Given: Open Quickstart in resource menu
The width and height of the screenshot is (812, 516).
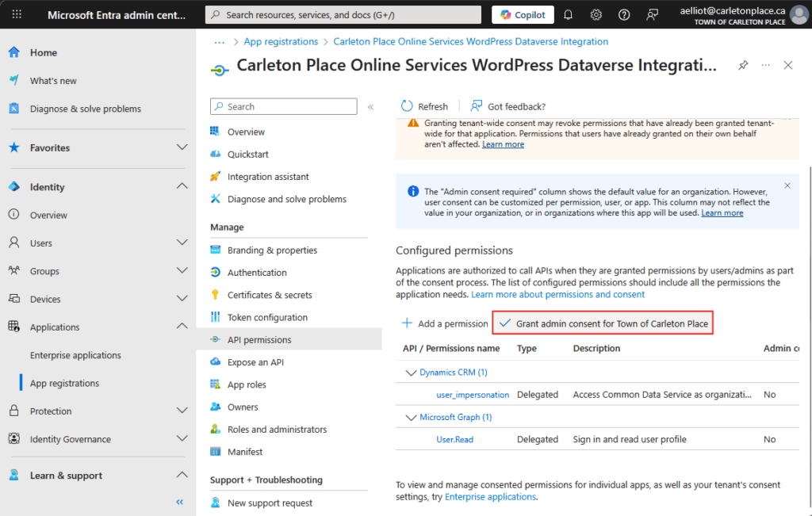Looking at the screenshot, I should tap(247, 155).
